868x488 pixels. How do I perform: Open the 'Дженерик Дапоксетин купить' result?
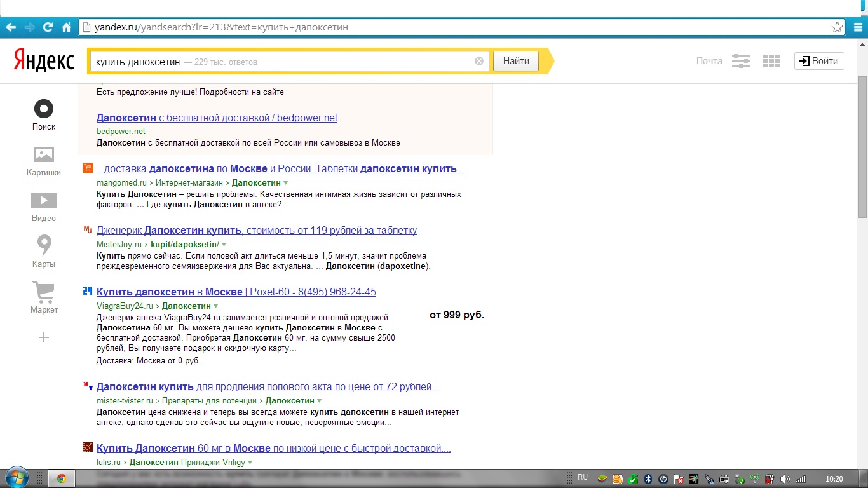257,230
